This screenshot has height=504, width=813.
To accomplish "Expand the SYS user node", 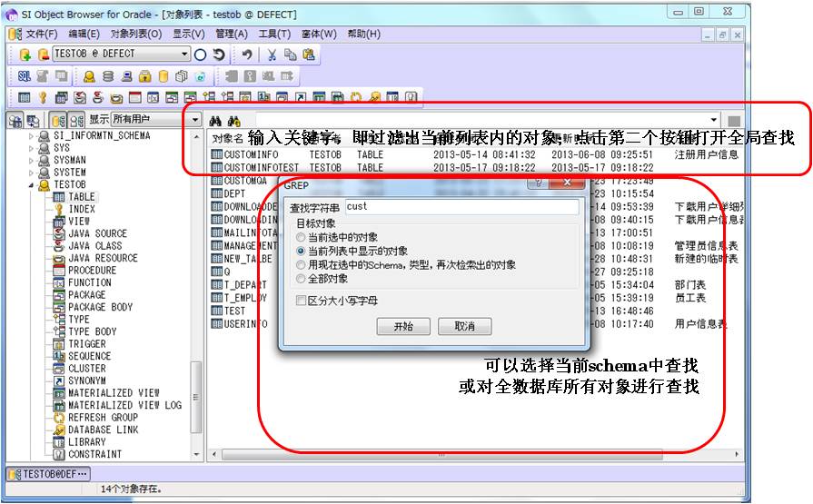I will (x=31, y=148).
